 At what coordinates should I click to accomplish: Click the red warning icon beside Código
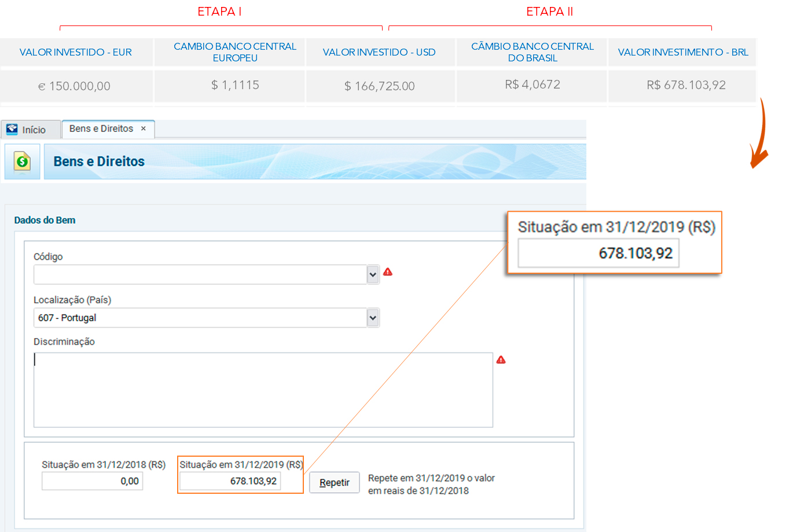point(388,272)
